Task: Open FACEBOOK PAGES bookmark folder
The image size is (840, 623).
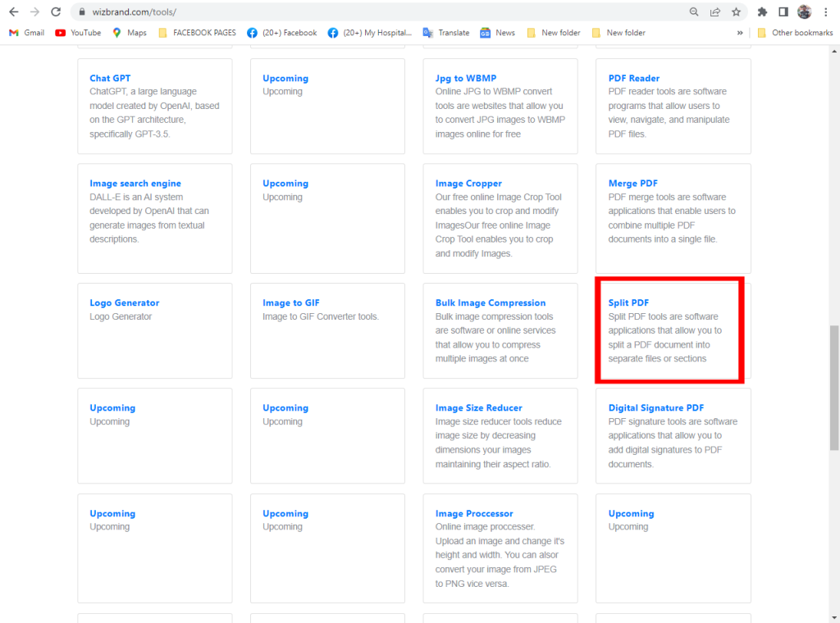Action: (x=197, y=33)
